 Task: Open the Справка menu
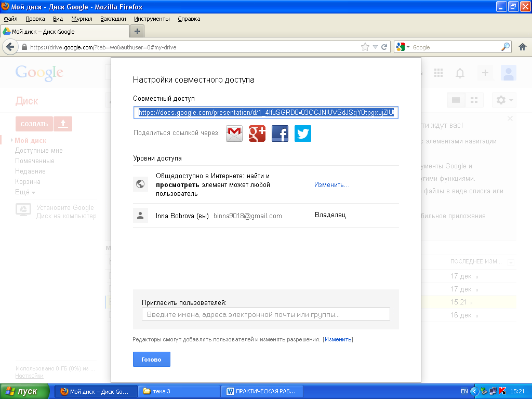click(x=189, y=19)
